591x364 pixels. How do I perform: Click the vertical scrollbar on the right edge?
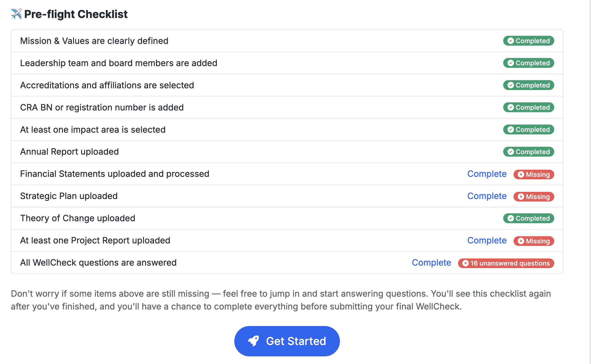(590, 173)
